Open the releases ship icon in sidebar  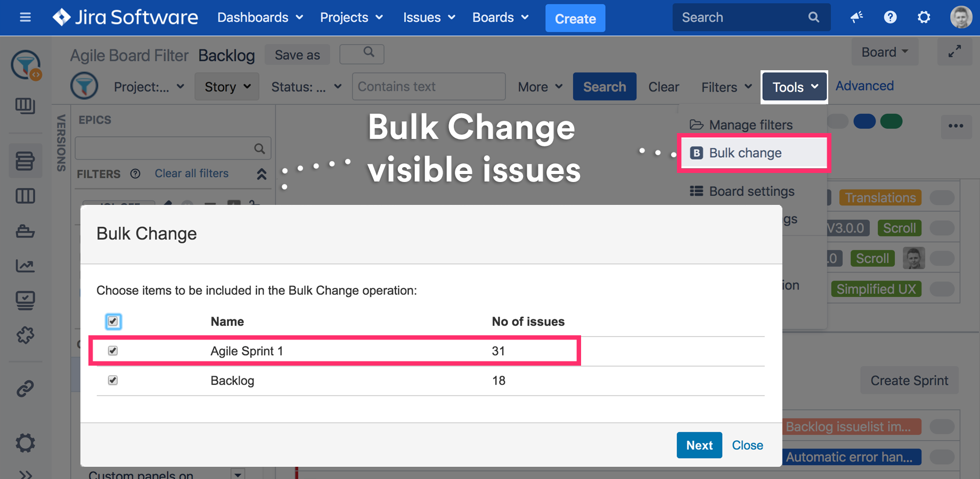tap(25, 232)
